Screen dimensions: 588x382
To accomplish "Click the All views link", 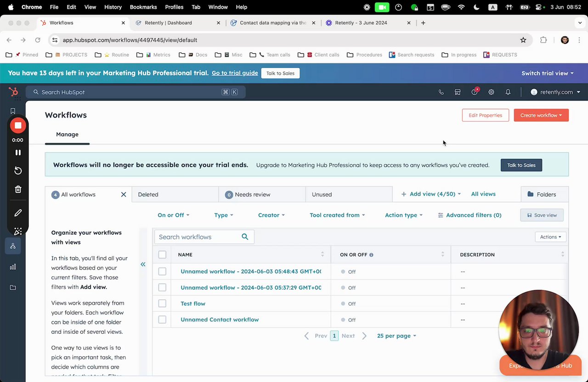I will pyautogui.click(x=483, y=194).
